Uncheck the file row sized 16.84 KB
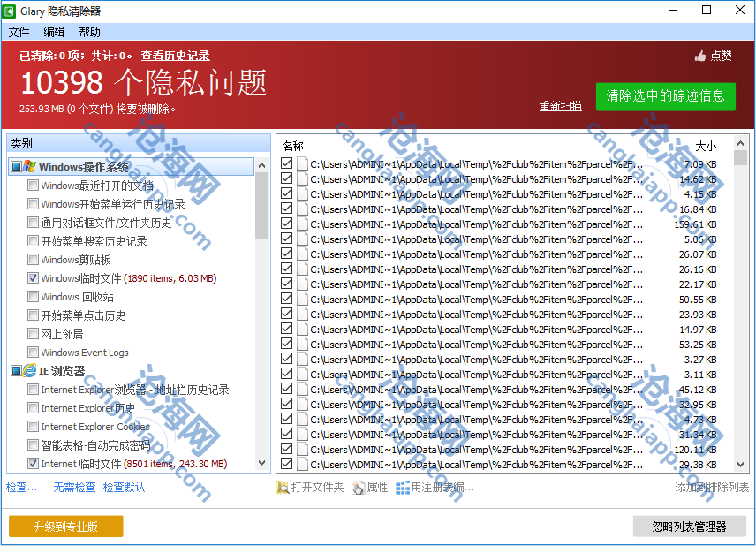Image resolution: width=756 pixels, height=546 pixels. (286, 209)
